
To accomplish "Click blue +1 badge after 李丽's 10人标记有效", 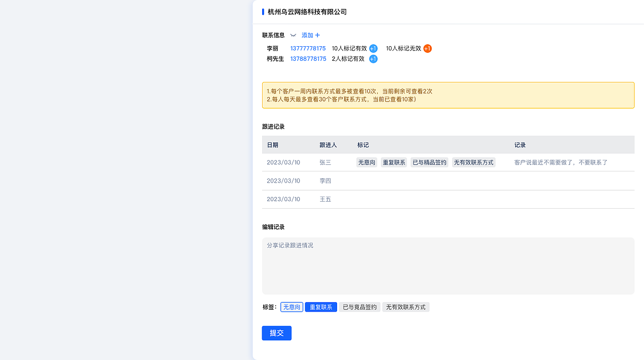I will pos(373,48).
